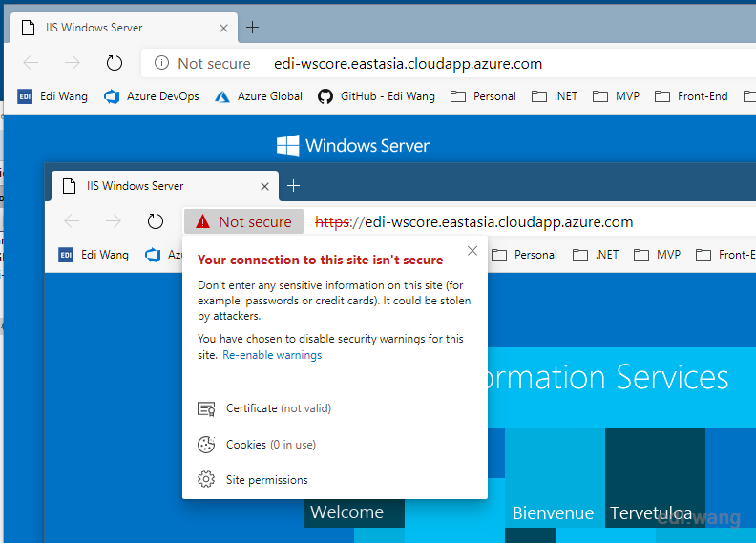Close the site security info popup
This screenshot has height=543, width=756.
tap(472, 251)
